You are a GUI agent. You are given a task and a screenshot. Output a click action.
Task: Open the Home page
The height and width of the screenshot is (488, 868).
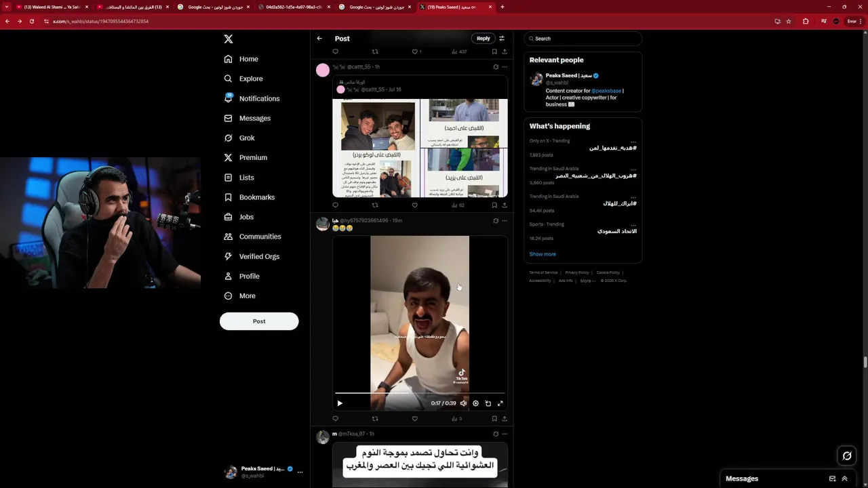click(x=241, y=59)
